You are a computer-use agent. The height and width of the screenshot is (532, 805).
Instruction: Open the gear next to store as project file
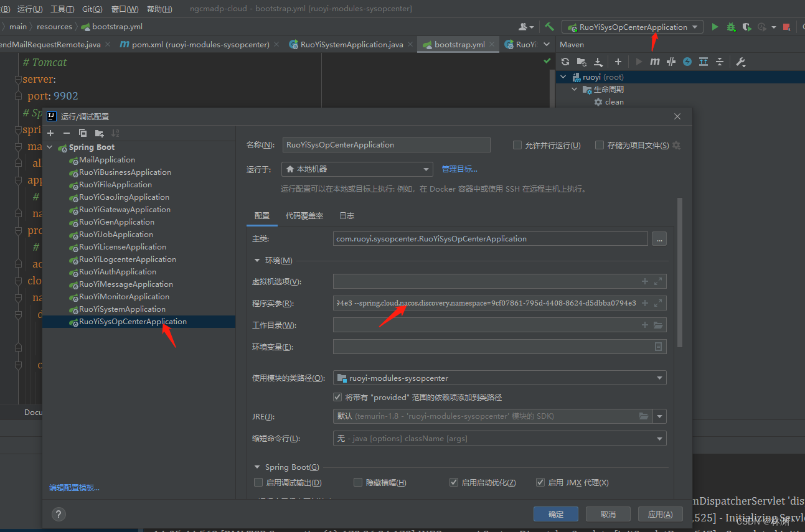click(x=676, y=145)
